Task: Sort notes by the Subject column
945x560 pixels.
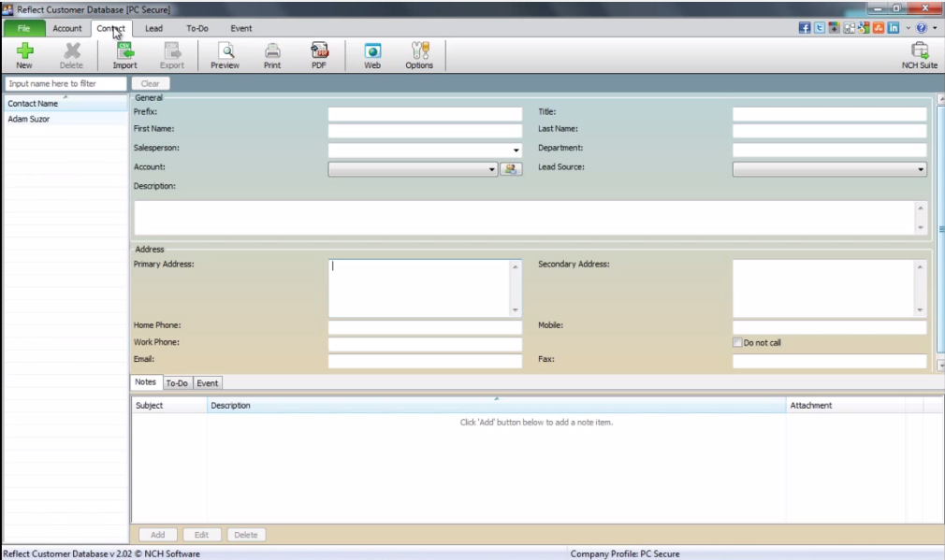Action: (169, 405)
